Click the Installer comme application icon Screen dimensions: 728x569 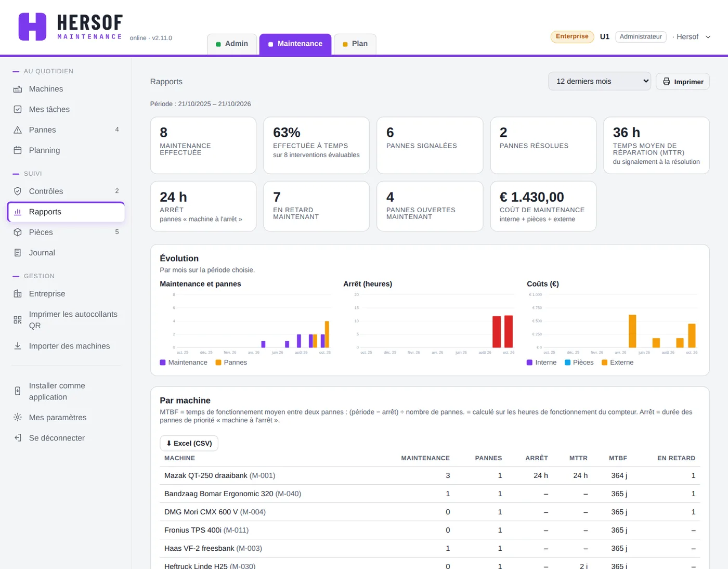pos(18,391)
